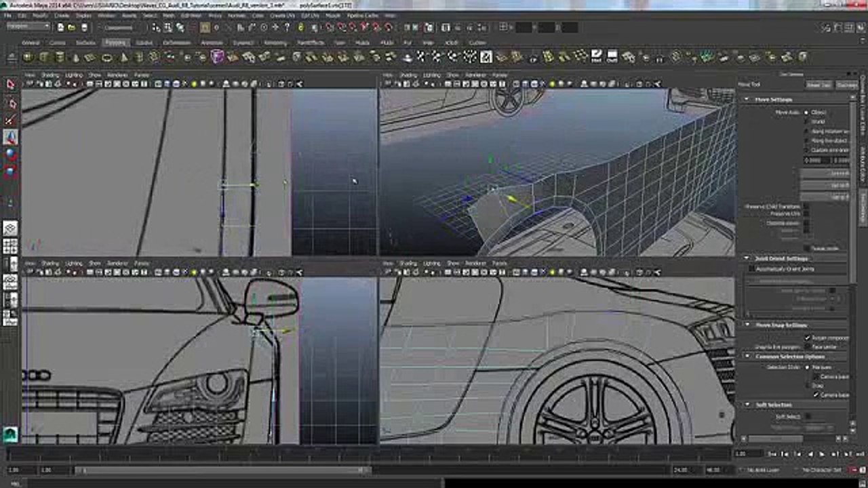This screenshot has width=868, height=488.
Task: Click the move step size 0.0000 field
Action: point(816,160)
